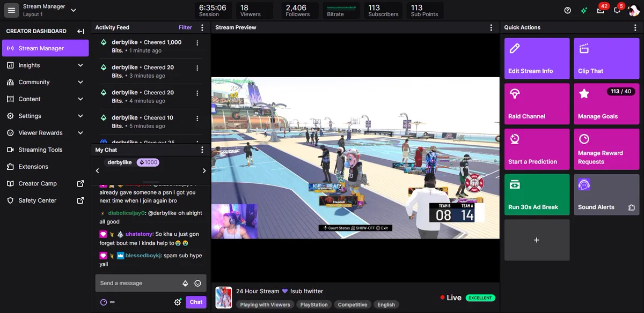Open My Chat panel options menu

[x=202, y=150]
